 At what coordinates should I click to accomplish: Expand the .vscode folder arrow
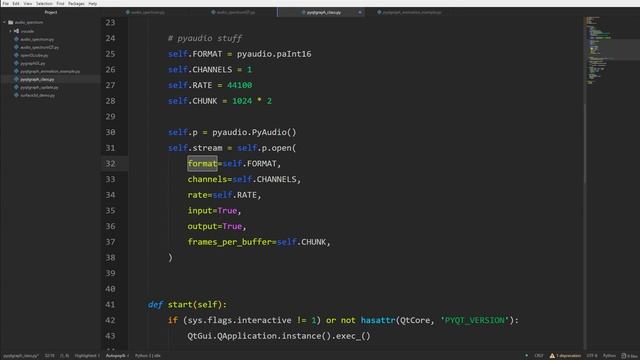(11, 31)
